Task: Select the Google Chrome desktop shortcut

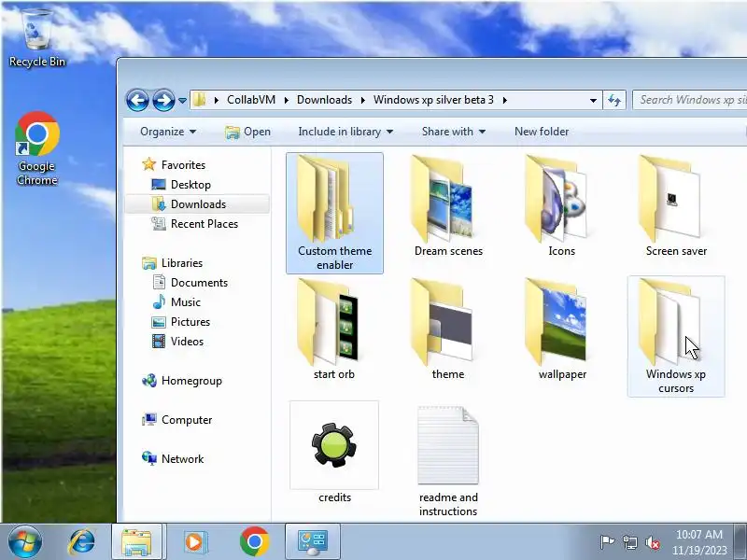Action: point(36,148)
